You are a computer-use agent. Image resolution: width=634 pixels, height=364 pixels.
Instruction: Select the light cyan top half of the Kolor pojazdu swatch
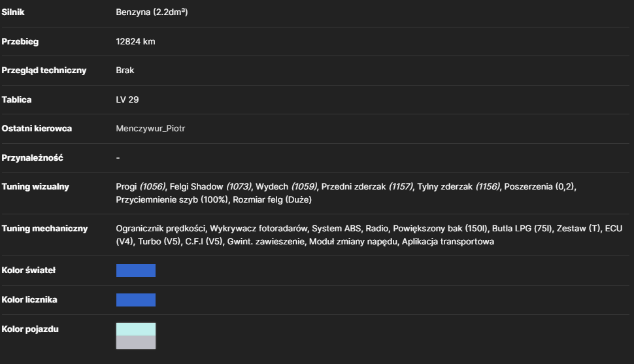(136, 329)
